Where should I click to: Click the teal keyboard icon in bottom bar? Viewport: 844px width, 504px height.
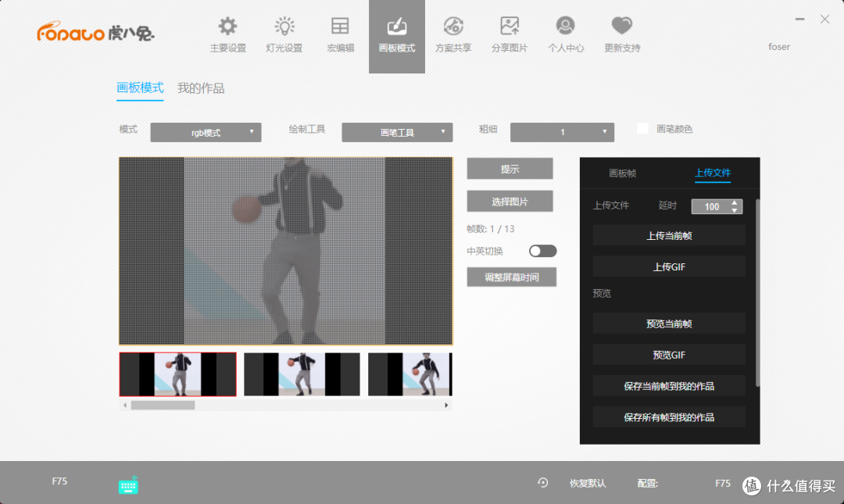[x=128, y=485]
